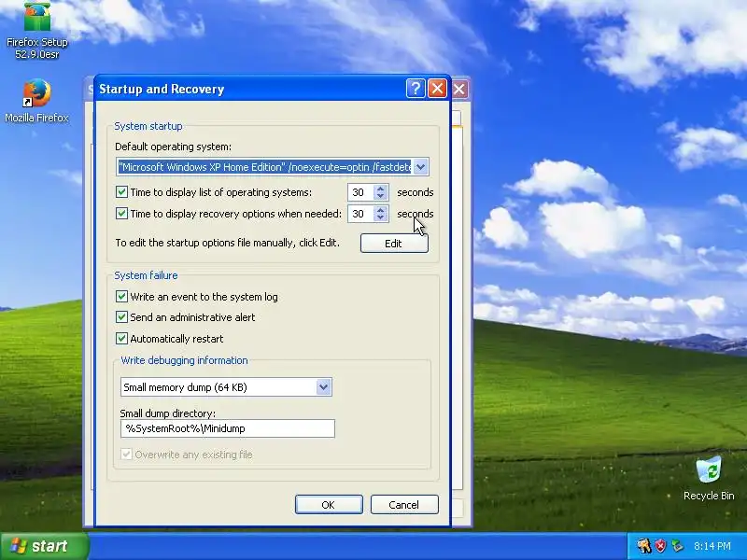The image size is (747, 560).
Task: Close the System Properties window behind
Action: pyautogui.click(x=459, y=89)
